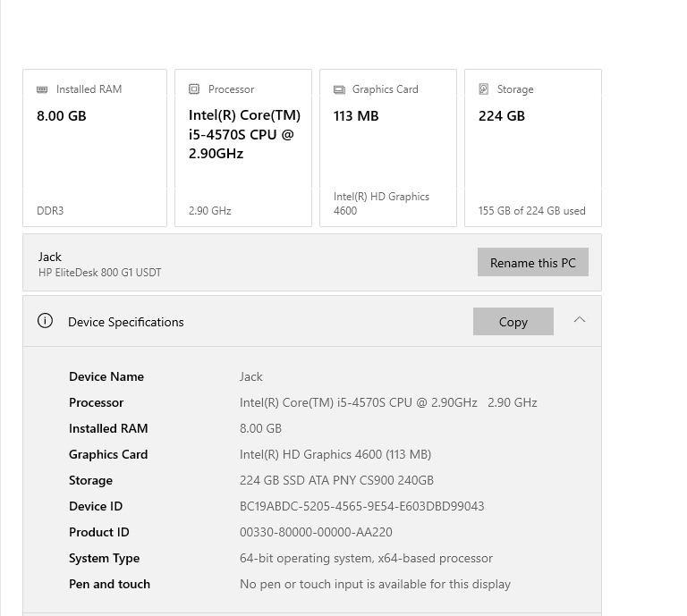Open the Graphics Card 113 MB card
Image resolution: width=687 pixels, height=616 pixels.
coord(388,148)
